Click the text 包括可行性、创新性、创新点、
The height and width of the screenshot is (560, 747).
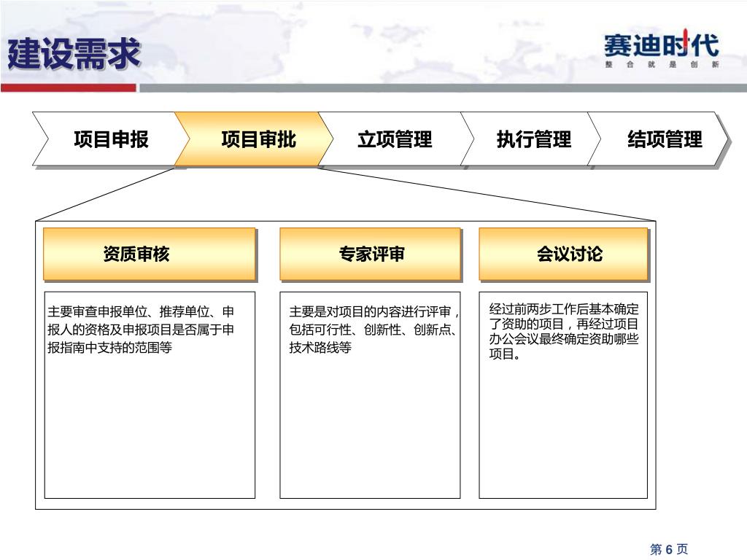pyautogui.click(x=373, y=330)
